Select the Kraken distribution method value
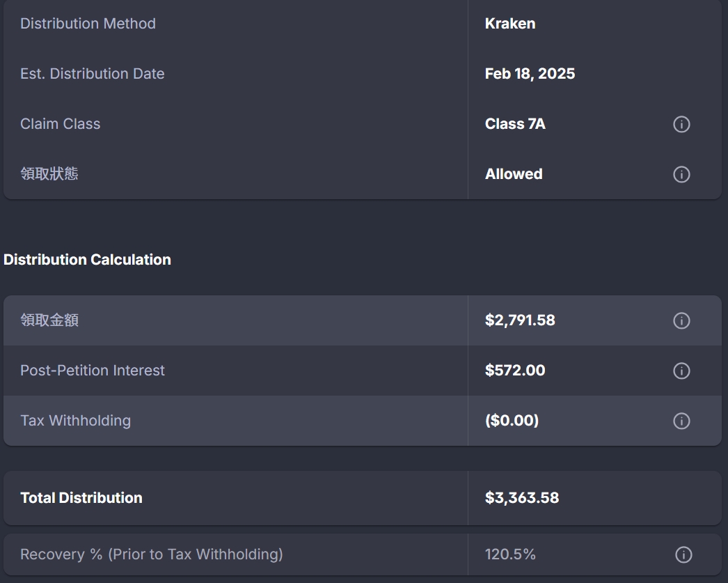The height and width of the screenshot is (583, 728). point(509,24)
